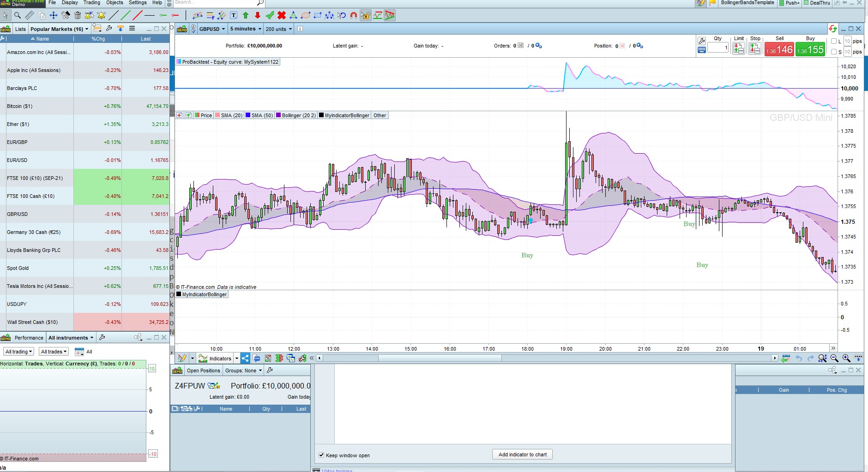Image resolution: width=868 pixels, height=472 pixels.
Task: Toggle the Keep window open checkbox
Action: [321, 455]
